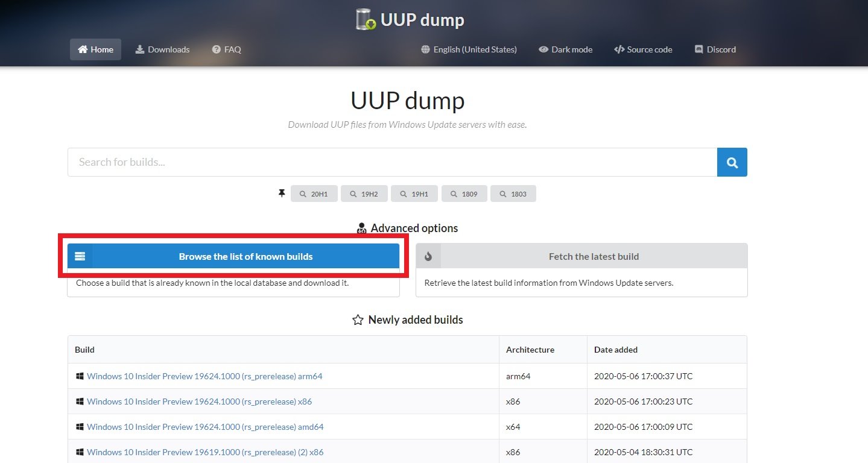Image resolution: width=868 pixels, height=463 pixels.
Task: Click the UUP dump logo icon in header
Action: pyautogui.click(x=366, y=20)
